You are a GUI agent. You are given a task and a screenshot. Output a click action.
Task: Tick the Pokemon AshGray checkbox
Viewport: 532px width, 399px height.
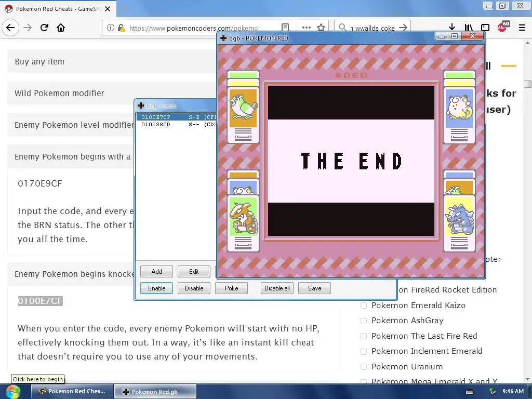[364, 321]
